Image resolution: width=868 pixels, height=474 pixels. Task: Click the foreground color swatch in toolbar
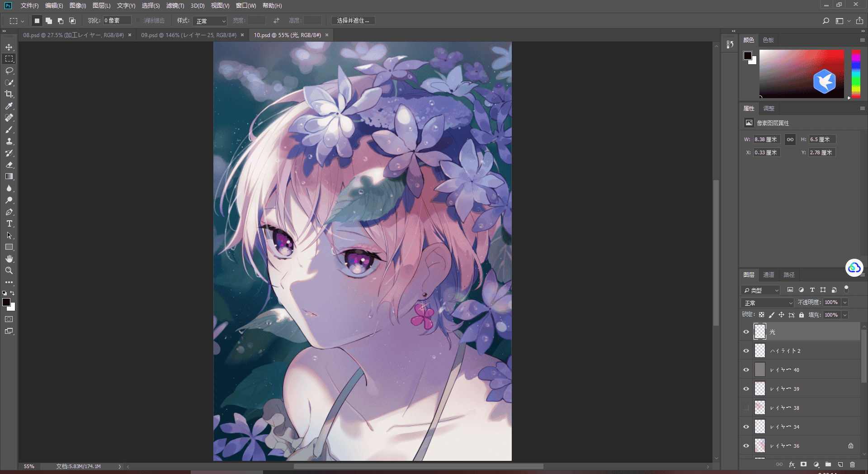tap(6, 302)
